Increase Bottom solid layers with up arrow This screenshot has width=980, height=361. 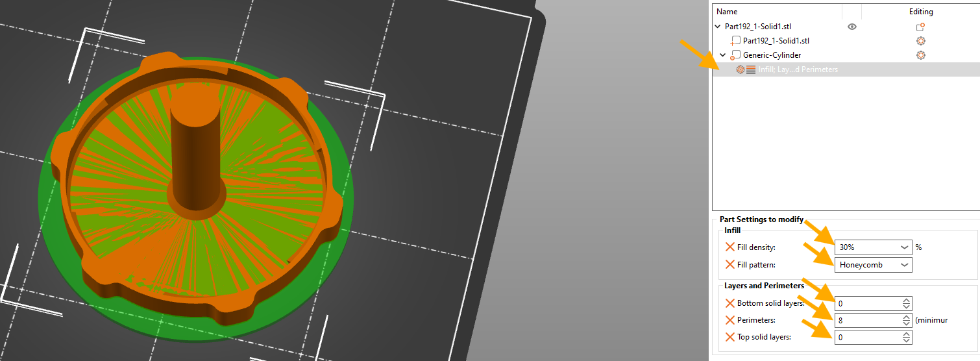click(907, 300)
